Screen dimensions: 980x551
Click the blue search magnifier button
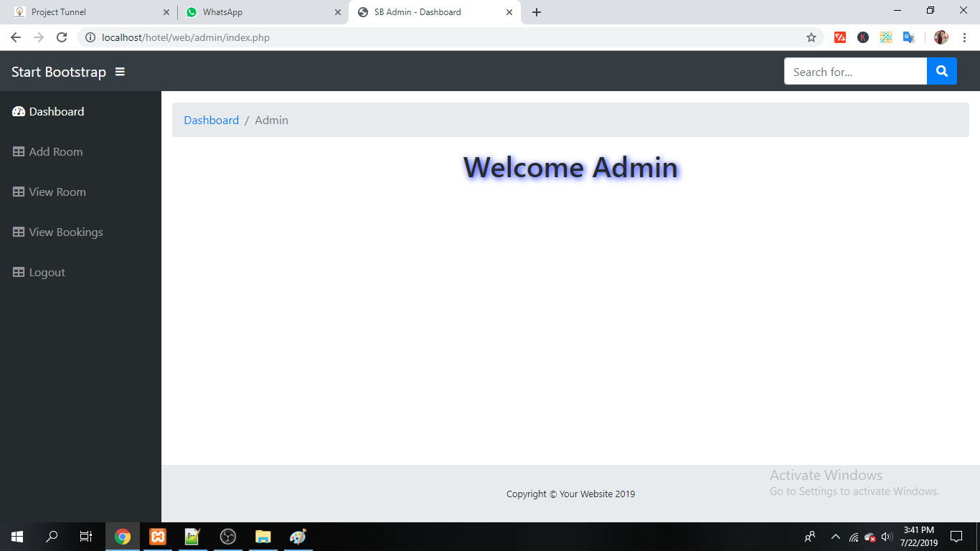click(x=941, y=71)
